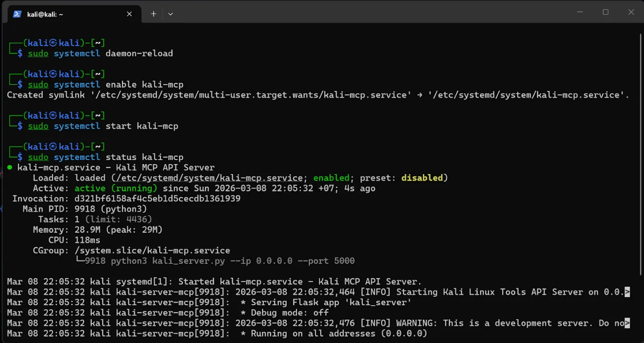Close the terminal window

click(x=631, y=13)
